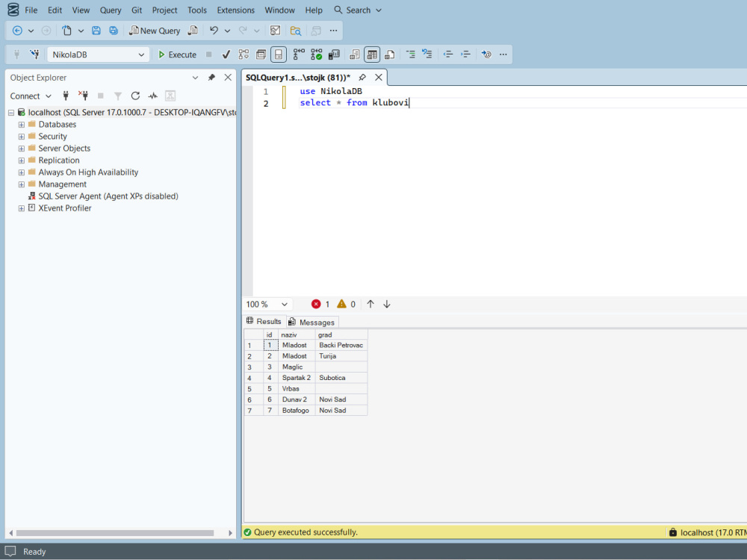Screen dimensions: 747x560
Task: Click the feedback icon in the status bar
Action: coord(10,551)
